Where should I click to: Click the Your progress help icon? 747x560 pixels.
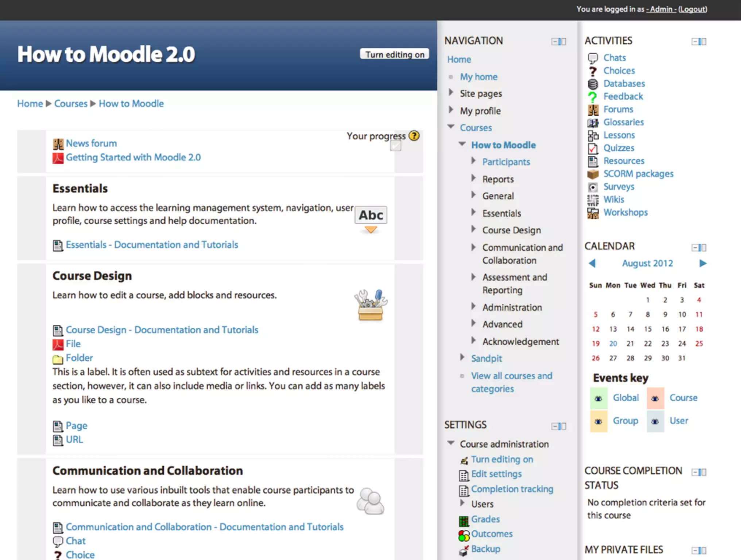[x=414, y=136]
